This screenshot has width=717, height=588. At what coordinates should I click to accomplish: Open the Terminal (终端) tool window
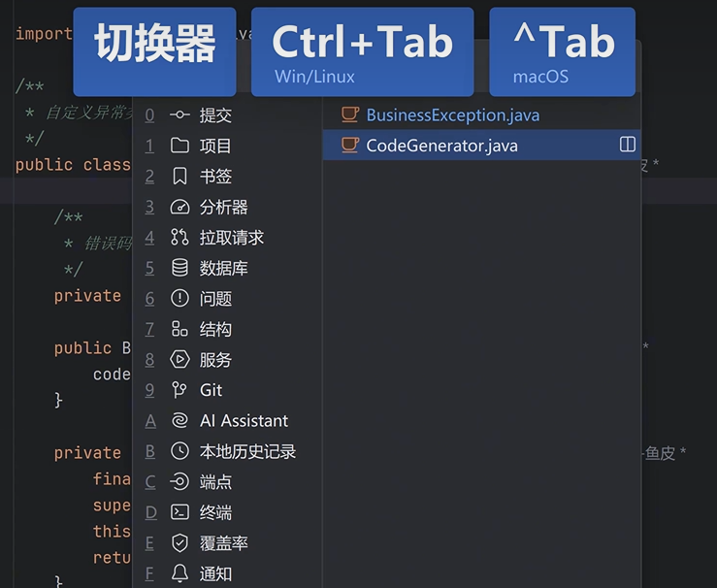215,512
